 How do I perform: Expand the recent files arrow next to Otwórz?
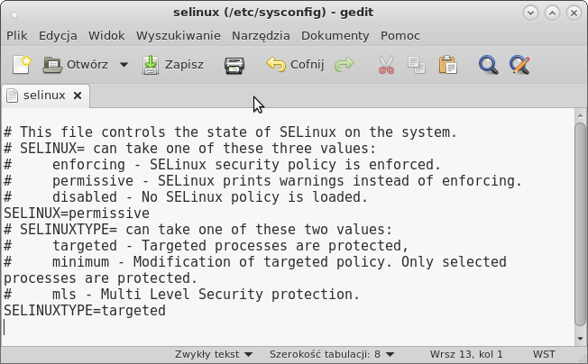click(124, 65)
